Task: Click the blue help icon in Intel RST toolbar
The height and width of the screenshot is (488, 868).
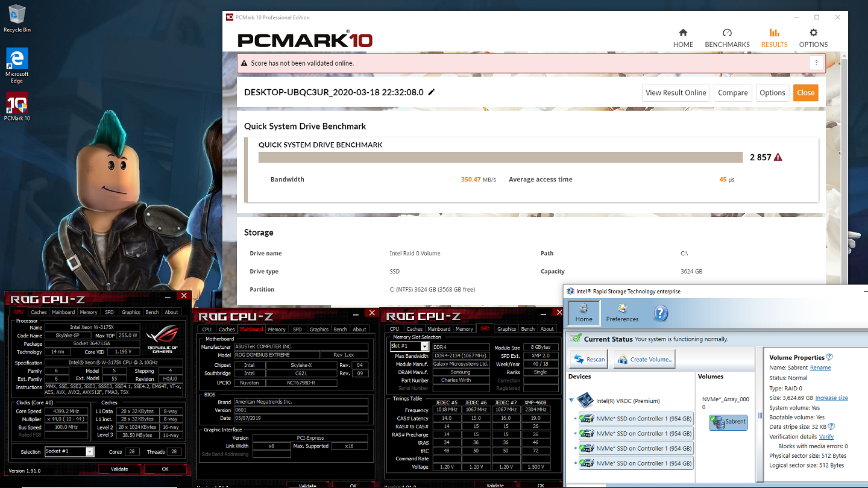Action: (661, 313)
